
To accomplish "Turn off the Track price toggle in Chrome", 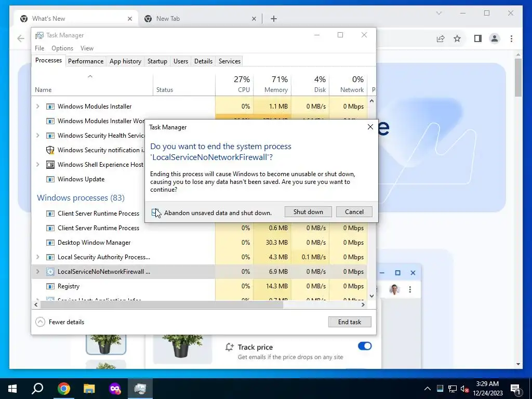I will 365,346.
